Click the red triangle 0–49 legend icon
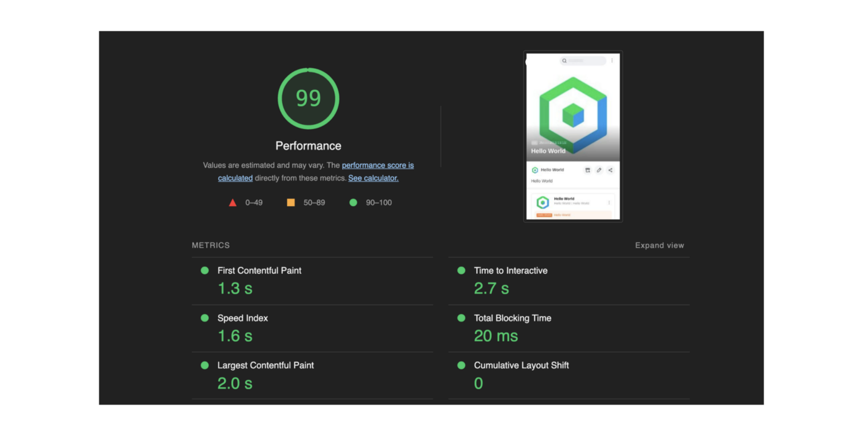This screenshot has height=445, width=868. pos(232,203)
